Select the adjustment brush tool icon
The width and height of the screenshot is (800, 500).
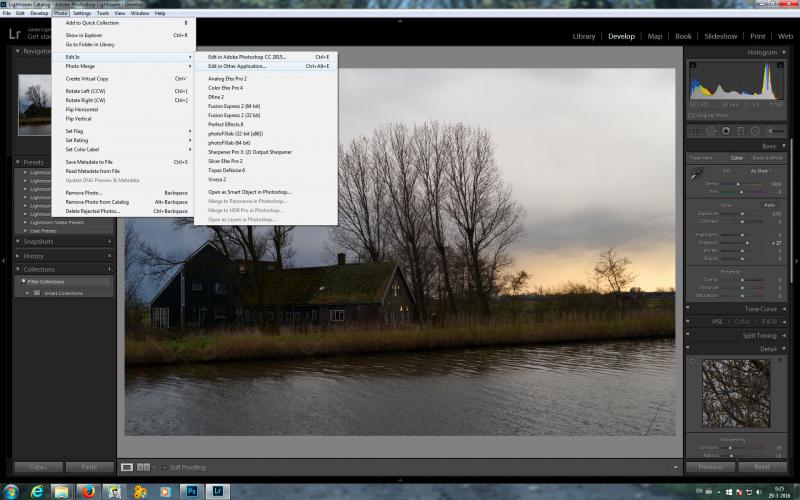[x=776, y=131]
